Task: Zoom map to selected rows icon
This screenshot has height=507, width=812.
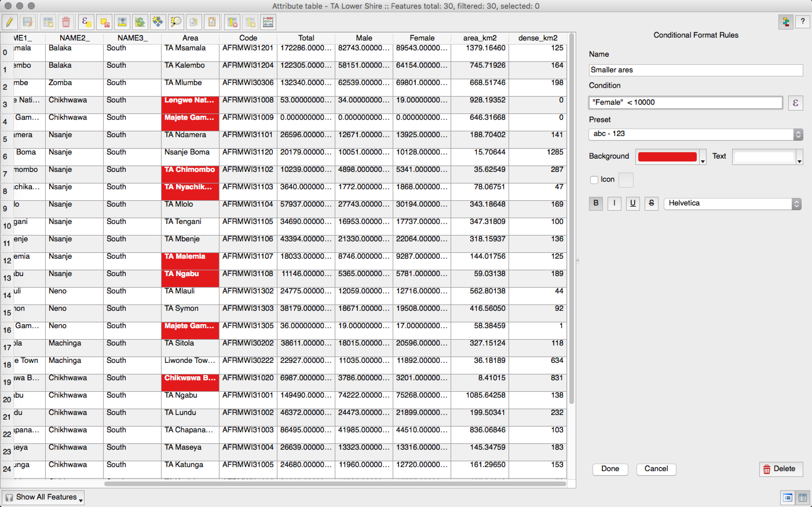Action: click(x=176, y=22)
